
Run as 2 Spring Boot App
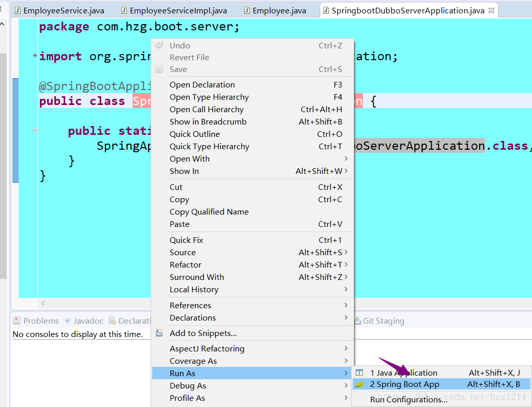442,384
